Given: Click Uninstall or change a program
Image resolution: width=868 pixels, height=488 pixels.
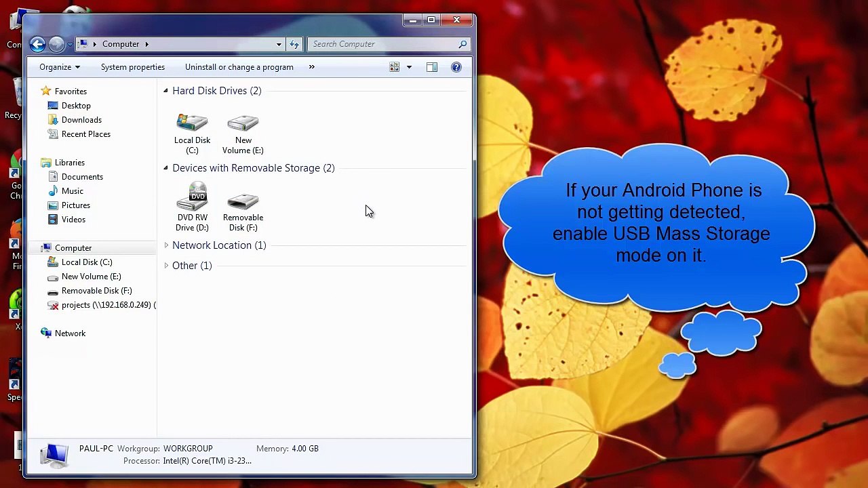Looking at the screenshot, I should click(239, 67).
